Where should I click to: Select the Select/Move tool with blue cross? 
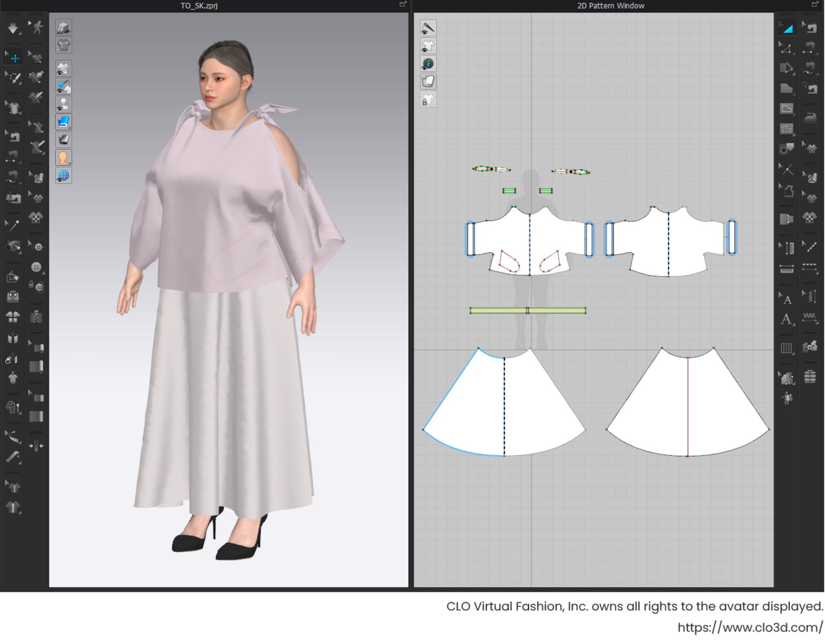click(14, 58)
